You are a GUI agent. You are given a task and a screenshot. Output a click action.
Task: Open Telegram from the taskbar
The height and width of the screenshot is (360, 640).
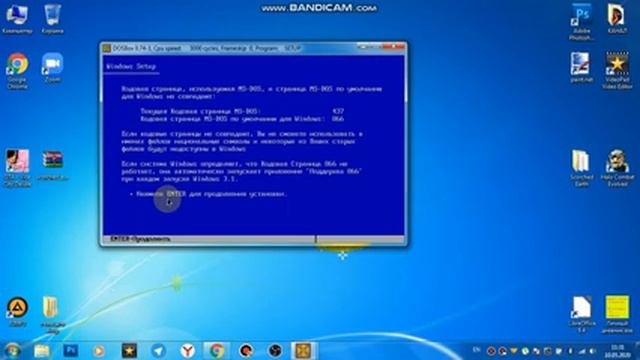coord(158,351)
